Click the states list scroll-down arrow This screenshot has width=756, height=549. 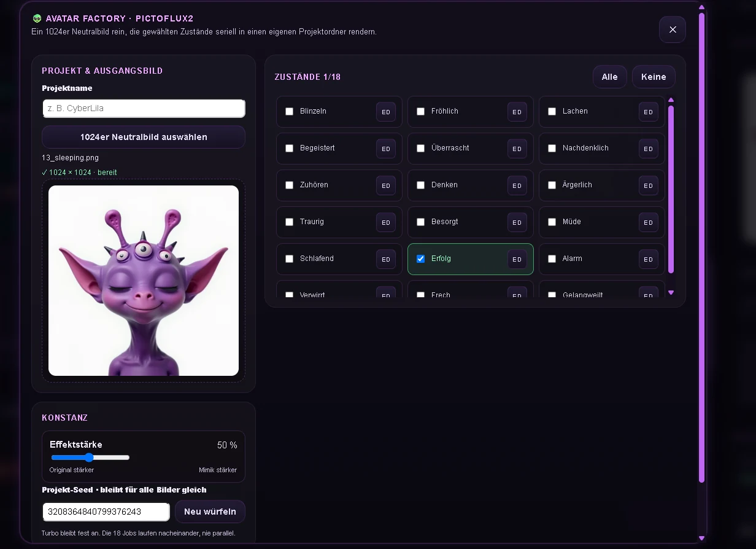pos(671,293)
